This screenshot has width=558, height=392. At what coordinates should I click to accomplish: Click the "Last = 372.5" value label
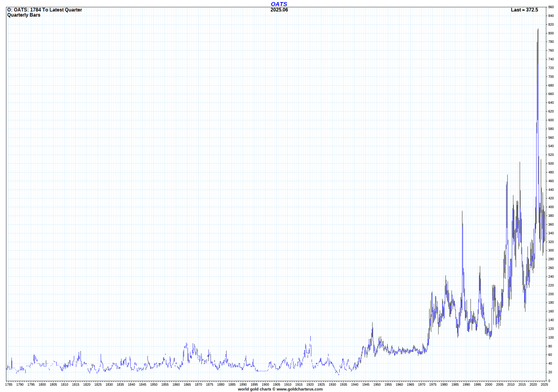(524, 10)
